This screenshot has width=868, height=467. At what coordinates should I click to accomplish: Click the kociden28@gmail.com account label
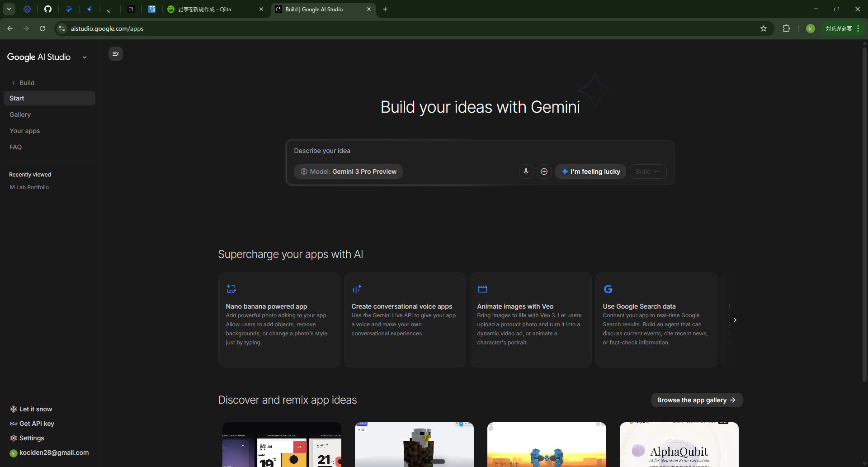(x=54, y=453)
